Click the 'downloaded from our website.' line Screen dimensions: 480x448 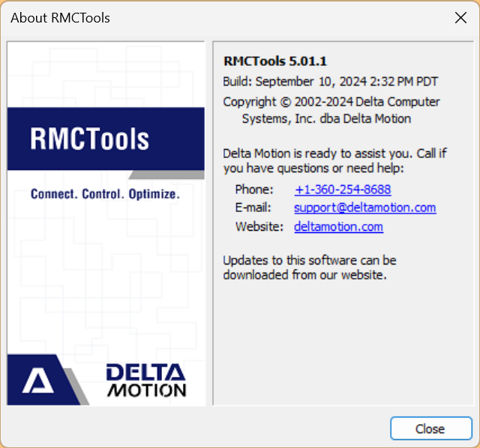pyautogui.click(x=305, y=275)
